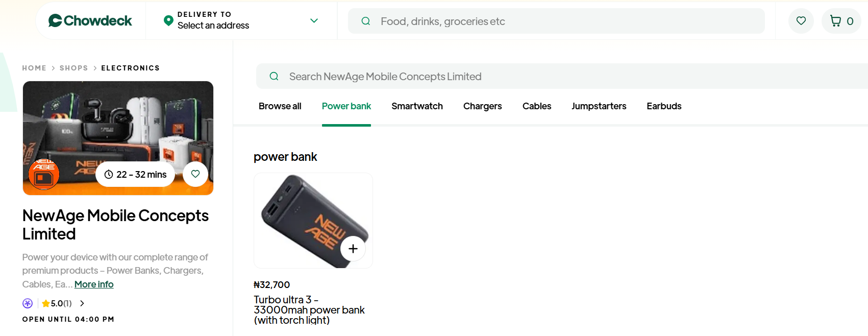The width and height of the screenshot is (868, 336).
Task: Navigate to Shops breadcrumb
Action: coord(73,68)
